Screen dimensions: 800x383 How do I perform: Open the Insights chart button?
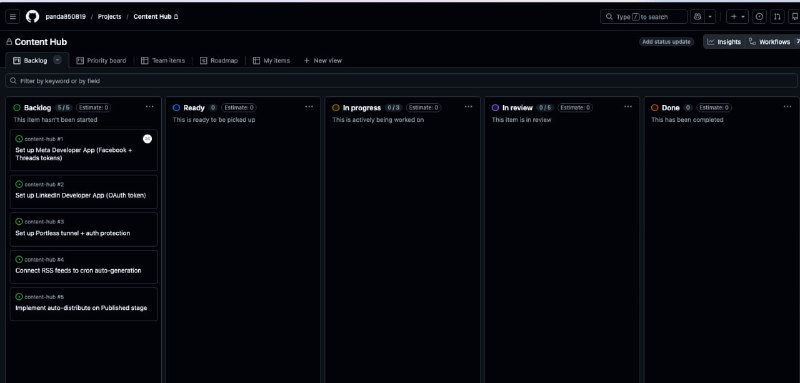(724, 42)
